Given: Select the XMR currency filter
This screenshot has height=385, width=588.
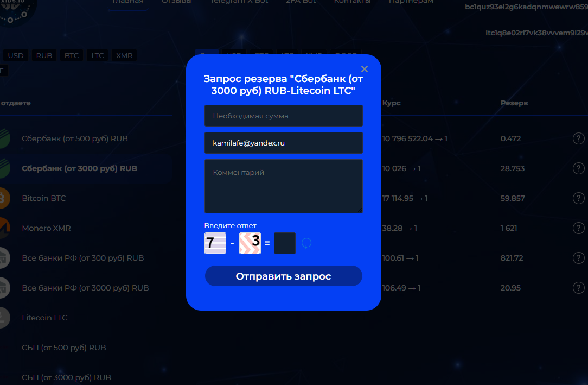Looking at the screenshot, I should [124, 55].
